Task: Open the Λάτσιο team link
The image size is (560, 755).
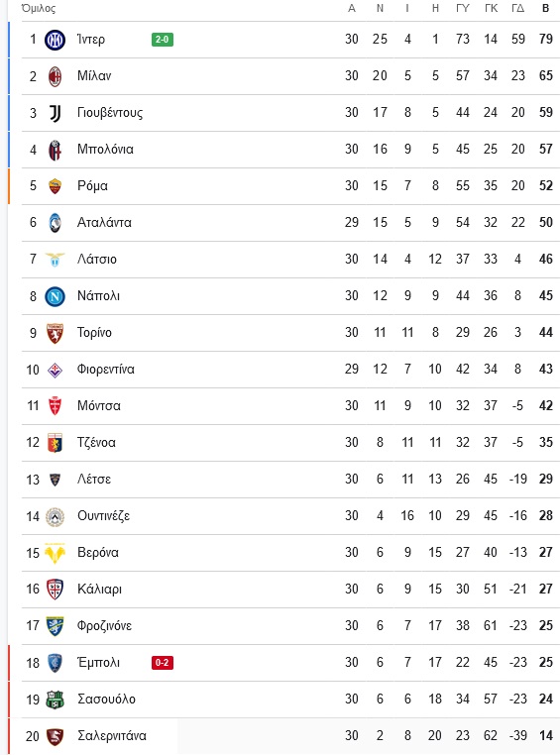Action: (97, 259)
